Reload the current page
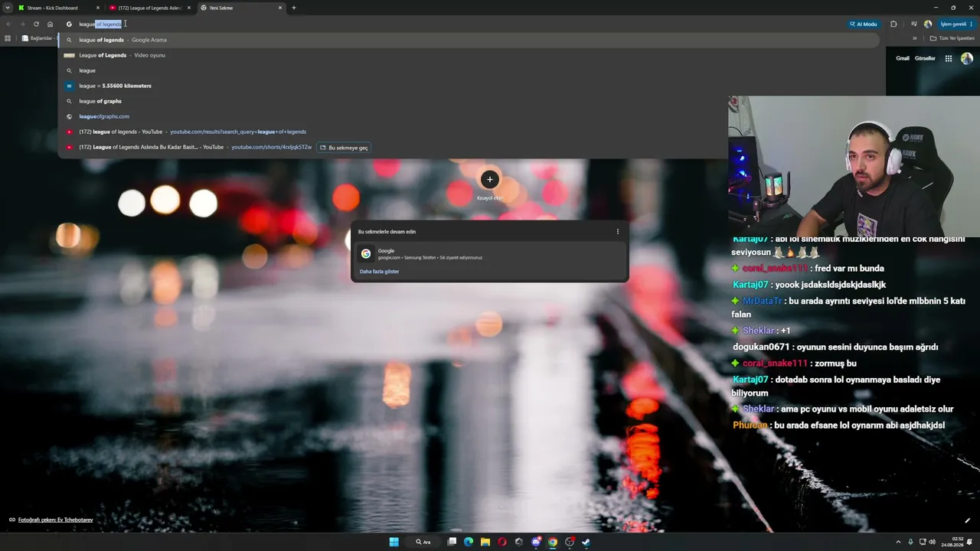 pyautogui.click(x=36, y=24)
